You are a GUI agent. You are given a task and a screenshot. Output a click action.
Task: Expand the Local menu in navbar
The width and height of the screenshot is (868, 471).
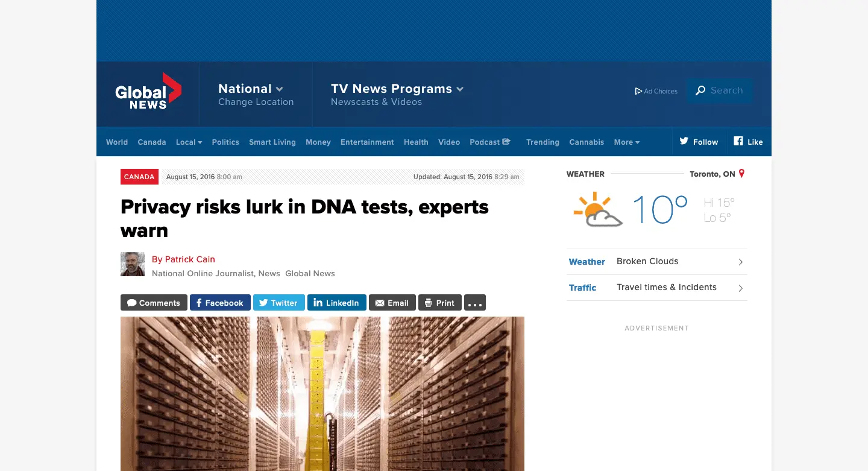tap(189, 142)
